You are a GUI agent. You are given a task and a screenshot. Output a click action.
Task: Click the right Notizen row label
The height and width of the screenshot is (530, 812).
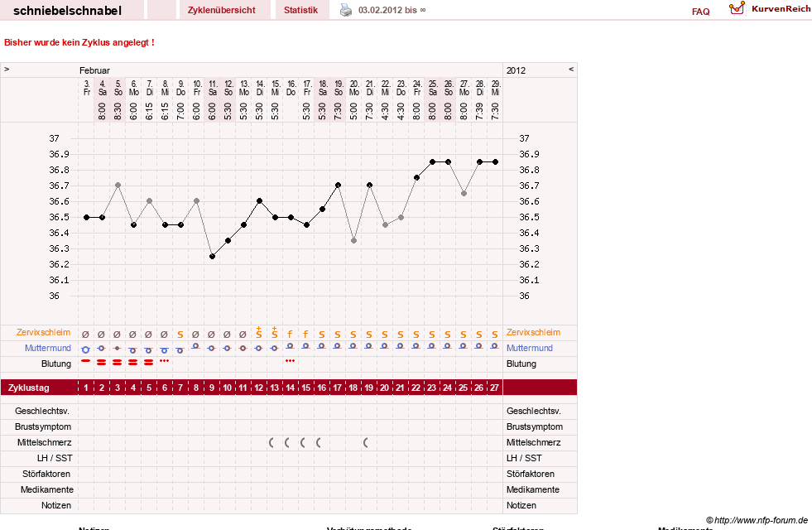point(521,505)
